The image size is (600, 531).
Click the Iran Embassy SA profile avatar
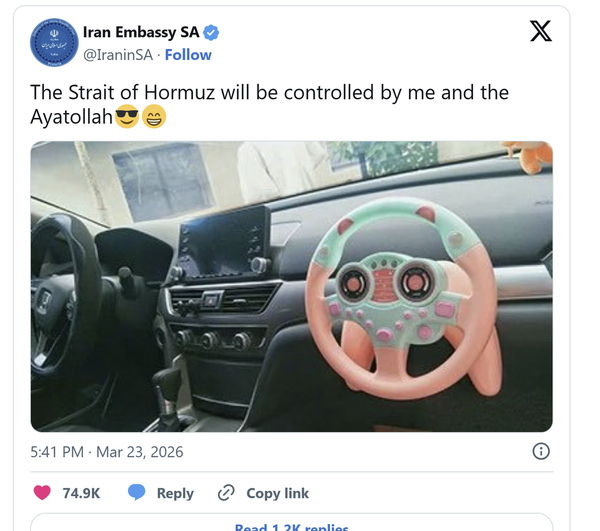pos(54,42)
